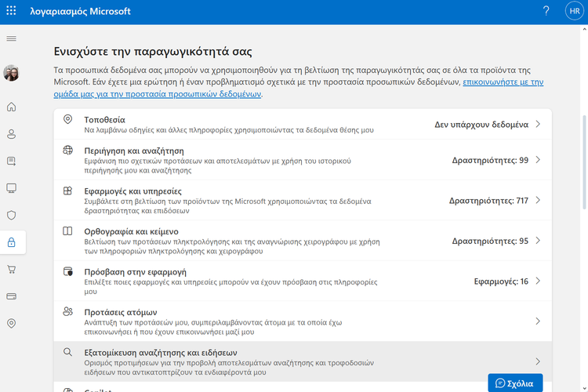This screenshot has width=588, height=392.
Task: Click the magnifier icon beside Εξατομίκευση αναζήτησης
Action: pos(67,352)
